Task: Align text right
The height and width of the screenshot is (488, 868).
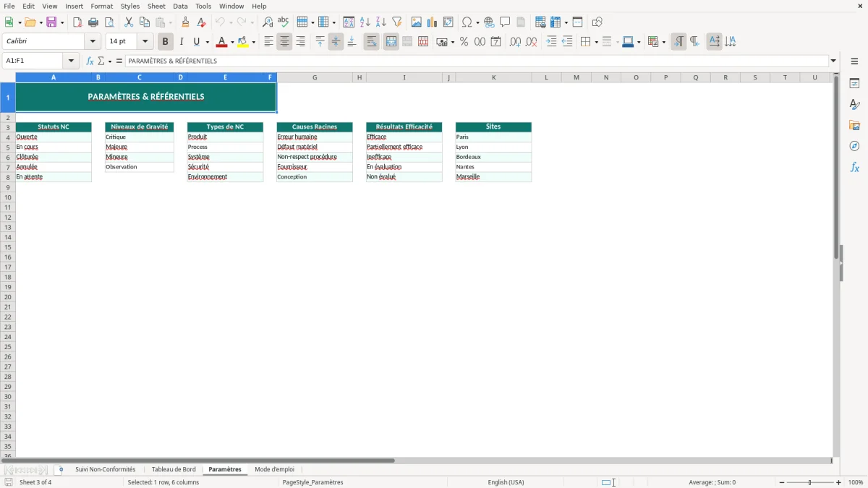Action: (300, 42)
